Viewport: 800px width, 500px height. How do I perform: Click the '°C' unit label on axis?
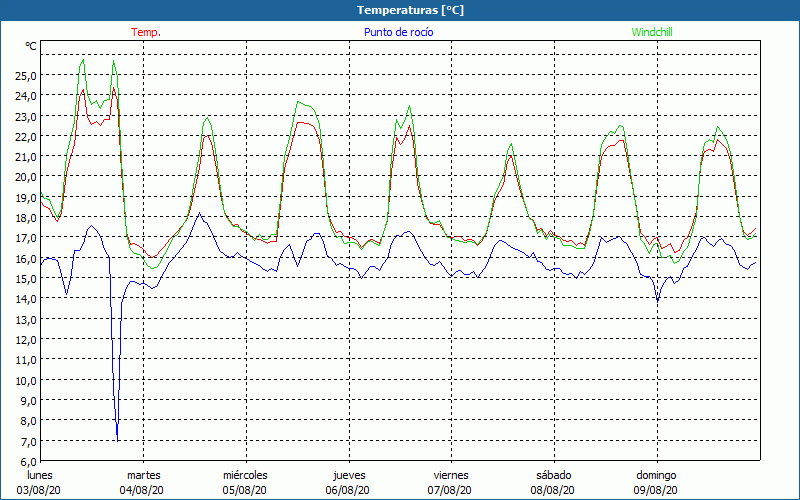point(31,46)
